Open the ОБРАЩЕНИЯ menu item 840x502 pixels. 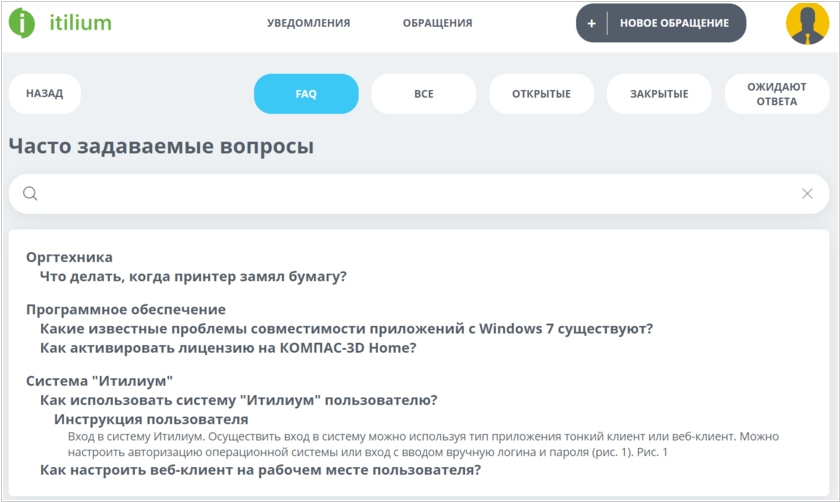438,23
